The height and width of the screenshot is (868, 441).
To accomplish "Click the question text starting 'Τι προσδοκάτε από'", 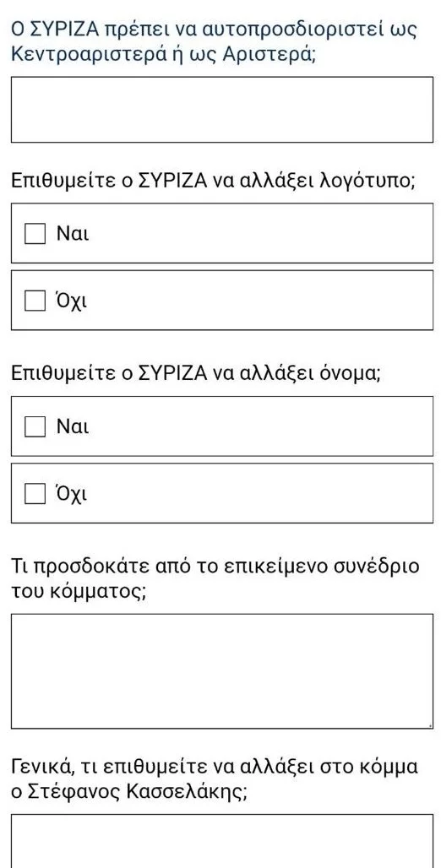I will point(215,578).
